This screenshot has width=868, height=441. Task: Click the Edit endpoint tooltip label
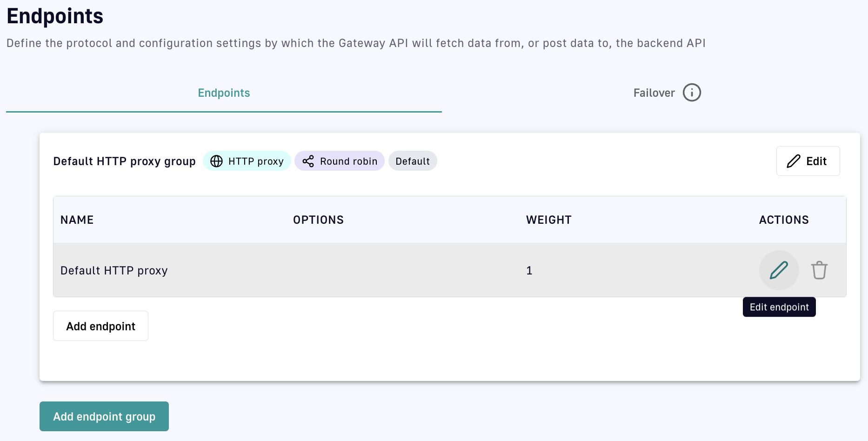click(779, 307)
